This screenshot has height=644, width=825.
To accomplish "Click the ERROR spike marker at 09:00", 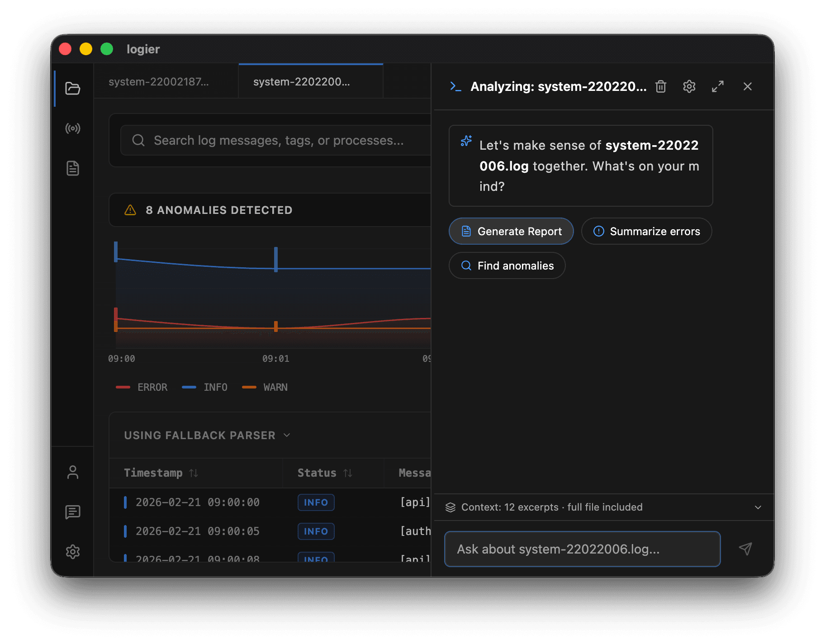I will 116,314.
